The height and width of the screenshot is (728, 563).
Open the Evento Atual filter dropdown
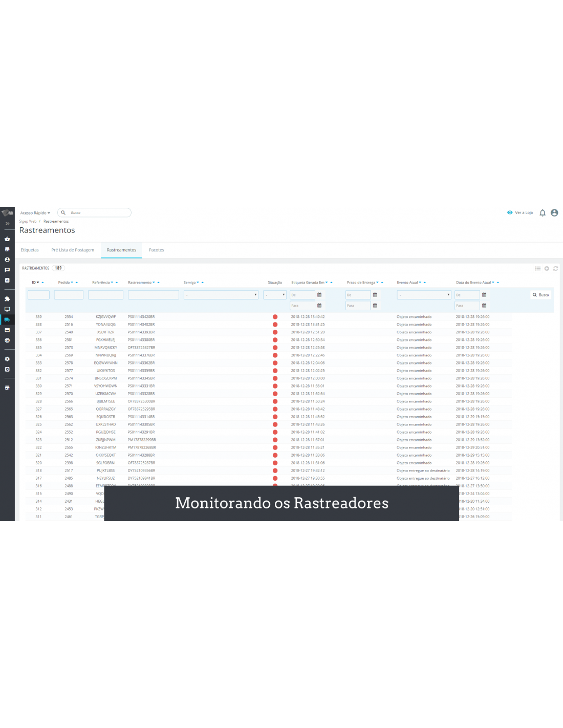click(424, 295)
